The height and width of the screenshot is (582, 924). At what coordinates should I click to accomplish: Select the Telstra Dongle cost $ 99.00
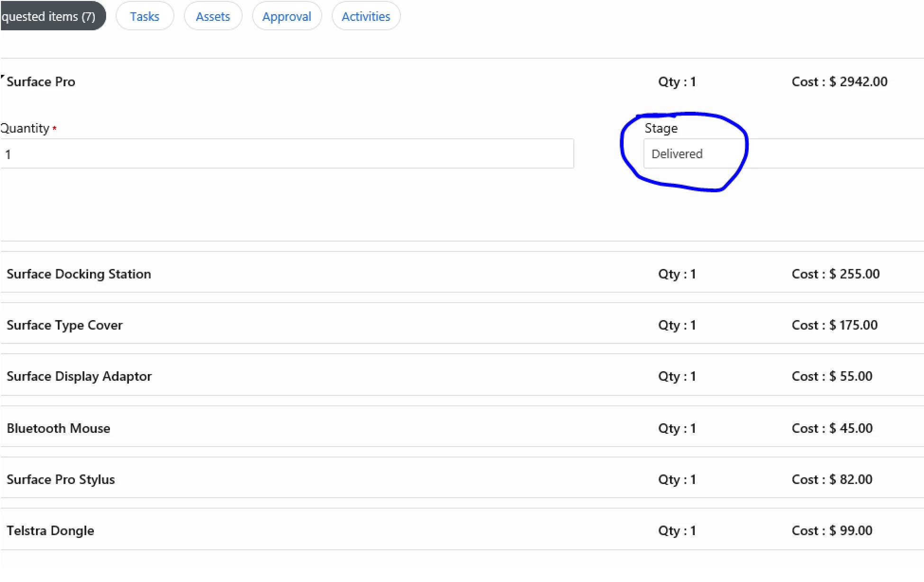pos(832,530)
